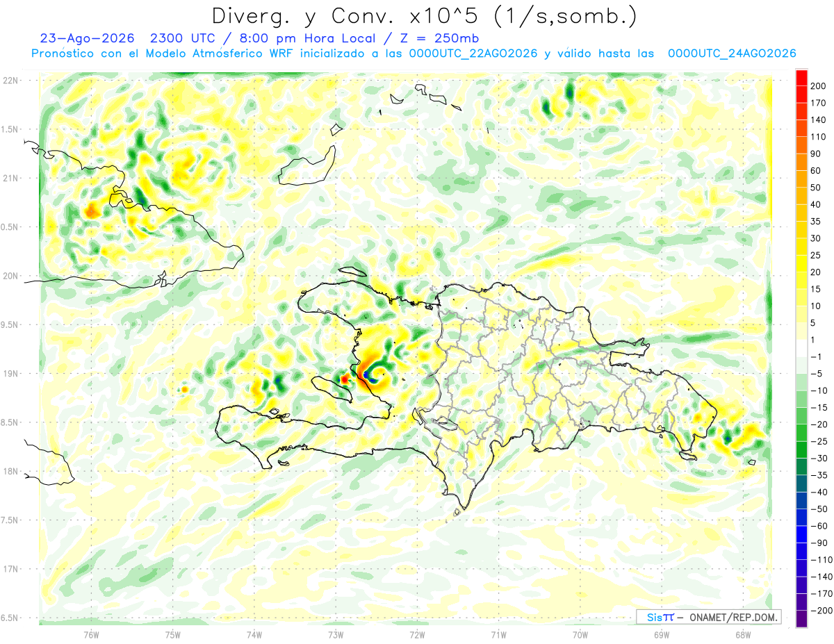
Task: Click the '21N' latitude label
Action: [x=10, y=178]
